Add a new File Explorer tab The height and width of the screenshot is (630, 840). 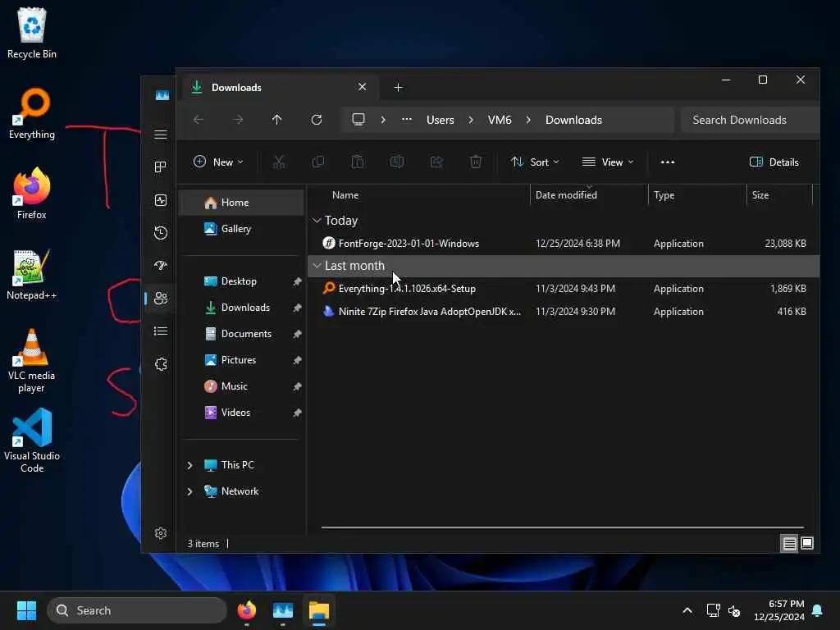click(398, 87)
